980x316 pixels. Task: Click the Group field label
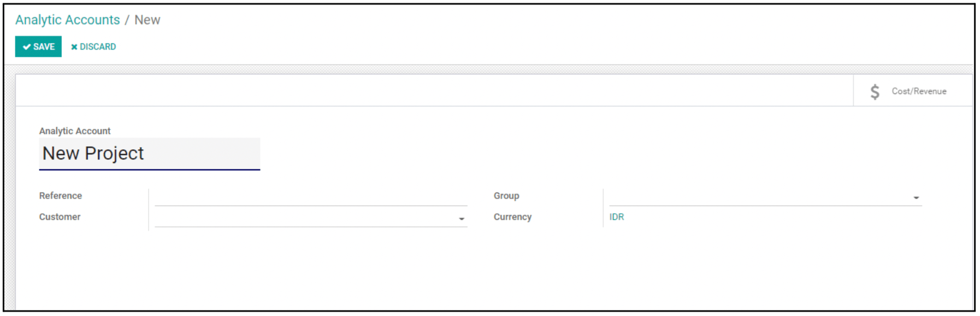pos(506,196)
